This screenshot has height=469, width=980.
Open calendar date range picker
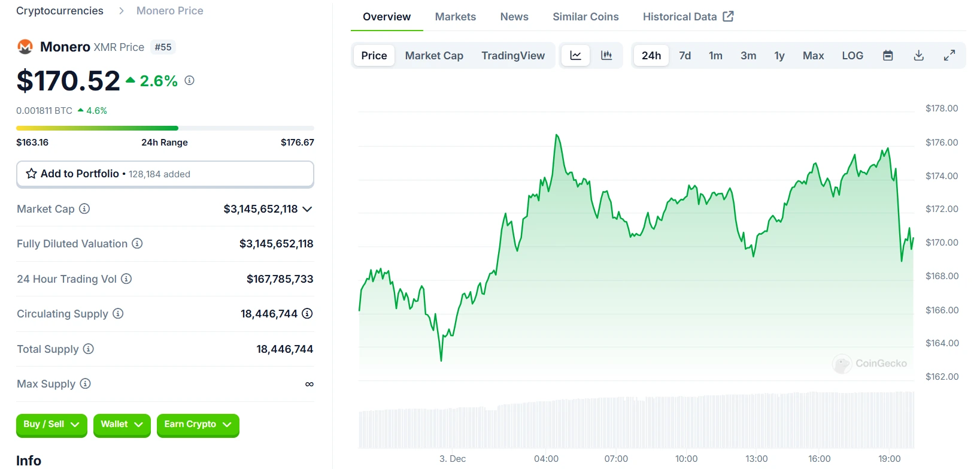point(888,56)
